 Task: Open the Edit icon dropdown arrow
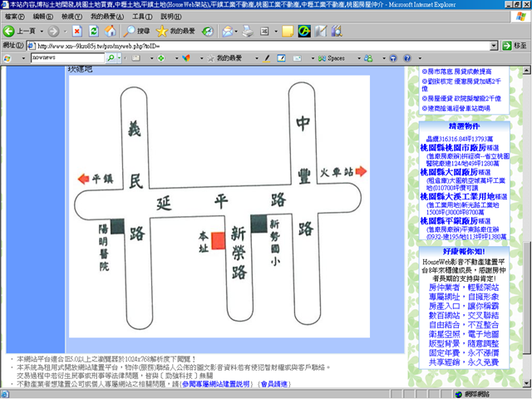(276, 32)
